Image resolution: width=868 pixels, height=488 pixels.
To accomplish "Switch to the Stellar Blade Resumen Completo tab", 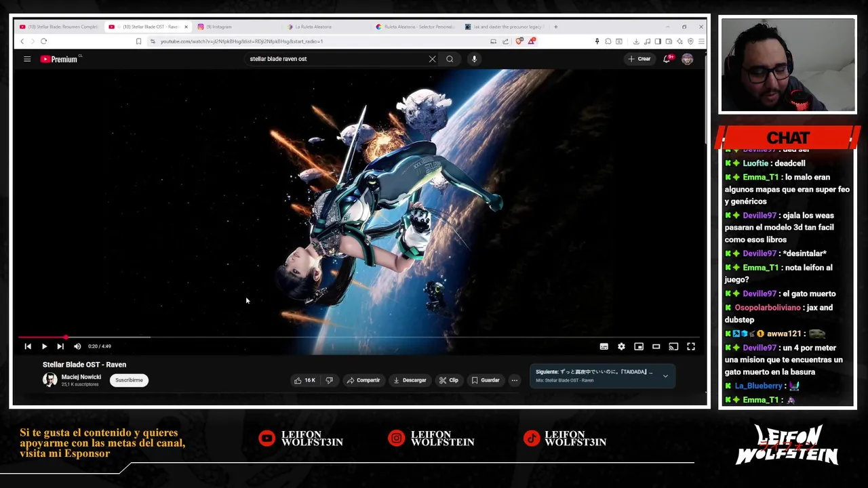I will (59, 26).
